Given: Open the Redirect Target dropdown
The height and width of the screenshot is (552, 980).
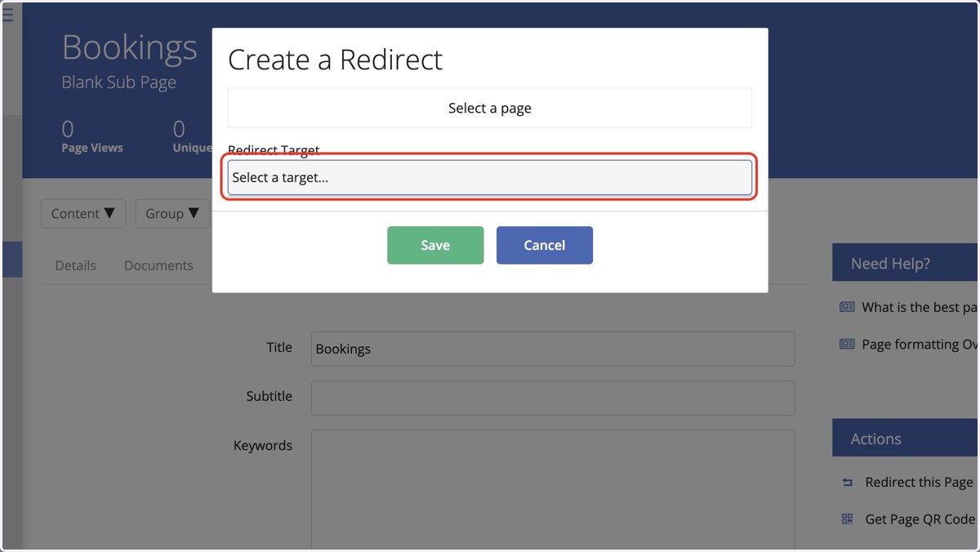Looking at the screenshot, I should click(489, 177).
